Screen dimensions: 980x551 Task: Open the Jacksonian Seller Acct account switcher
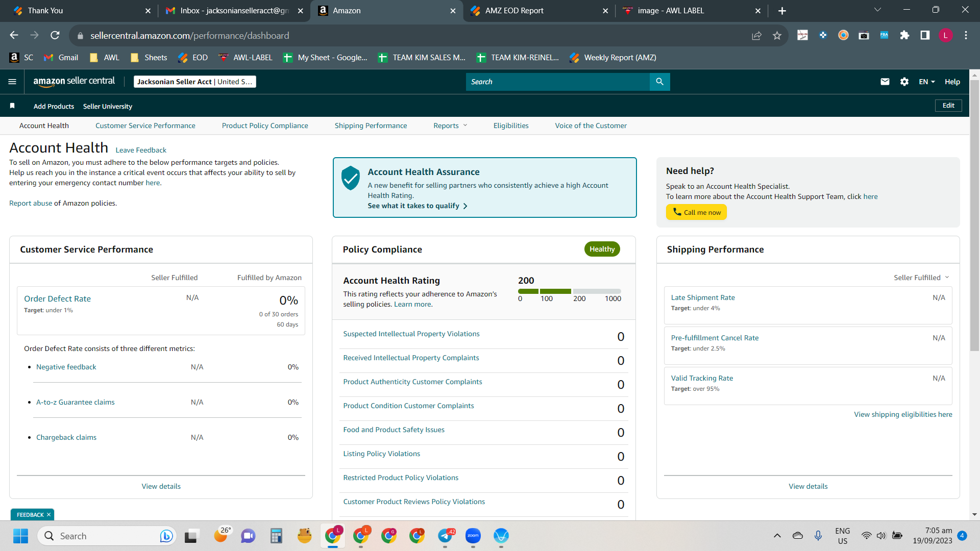pyautogui.click(x=194, y=82)
